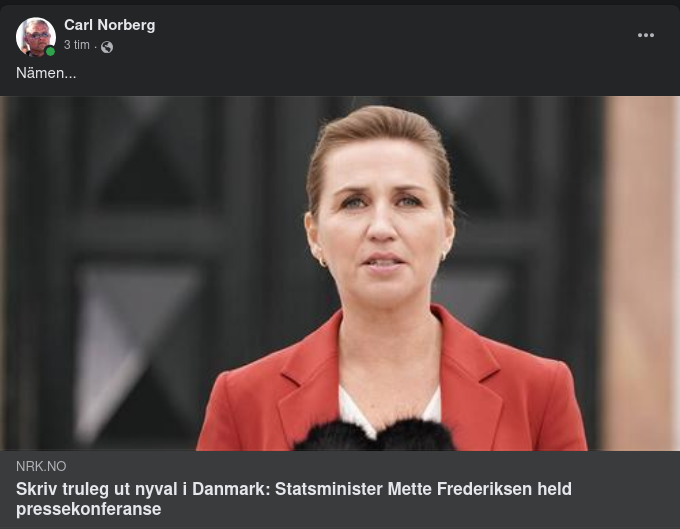This screenshot has width=680, height=529.
Task: Click the black microphone at the photo bottom
Action: click(x=374, y=435)
